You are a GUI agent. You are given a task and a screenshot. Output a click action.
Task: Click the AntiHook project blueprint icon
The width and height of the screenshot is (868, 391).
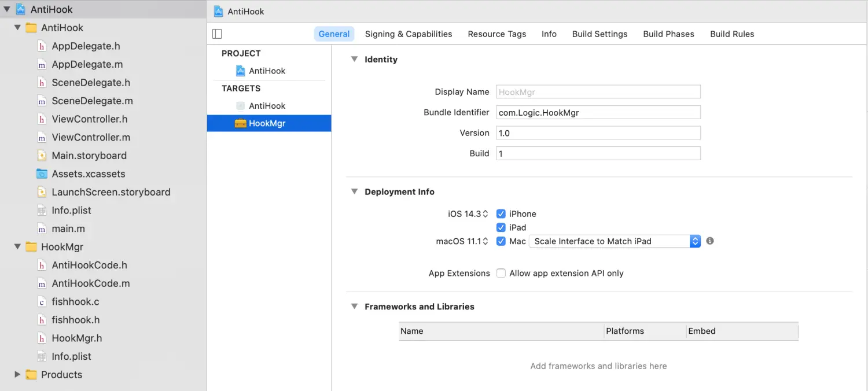(240, 71)
